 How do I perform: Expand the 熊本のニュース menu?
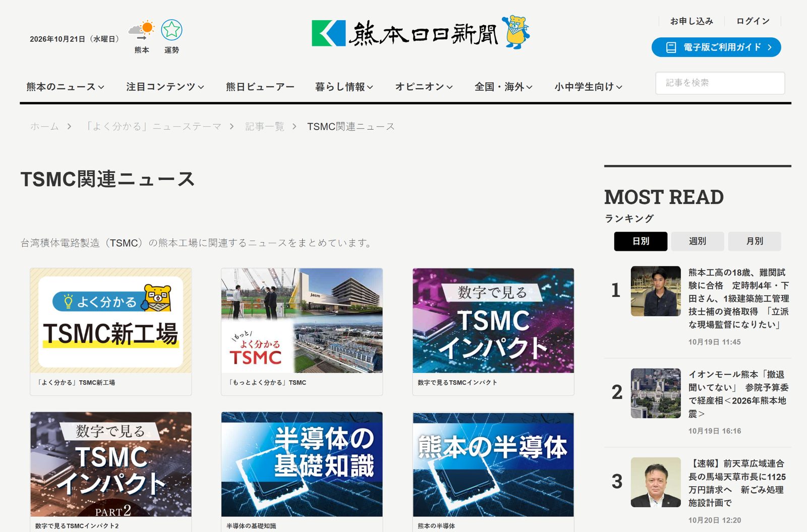pyautogui.click(x=65, y=87)
